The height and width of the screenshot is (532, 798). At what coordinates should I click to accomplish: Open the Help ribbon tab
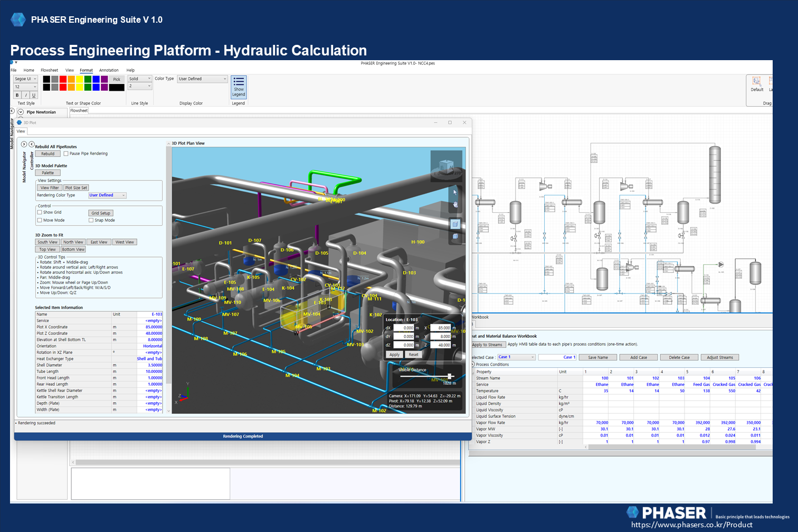click(130, 70)
